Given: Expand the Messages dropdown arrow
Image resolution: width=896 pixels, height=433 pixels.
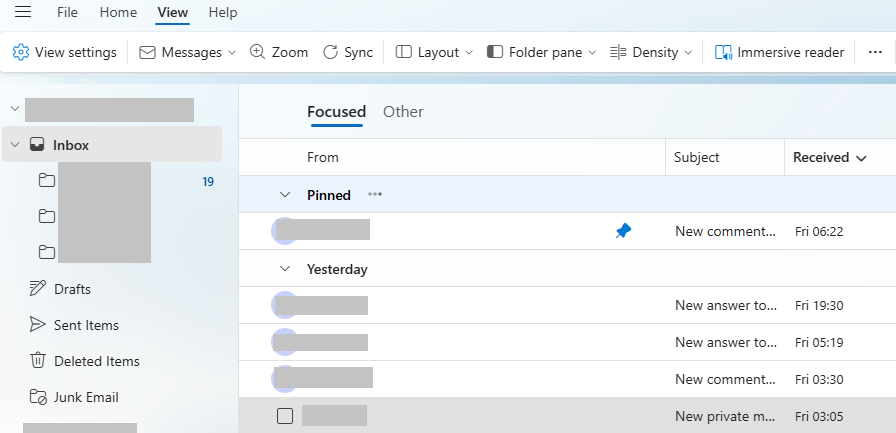Looking at the screenshot, I should click(231, 53).
